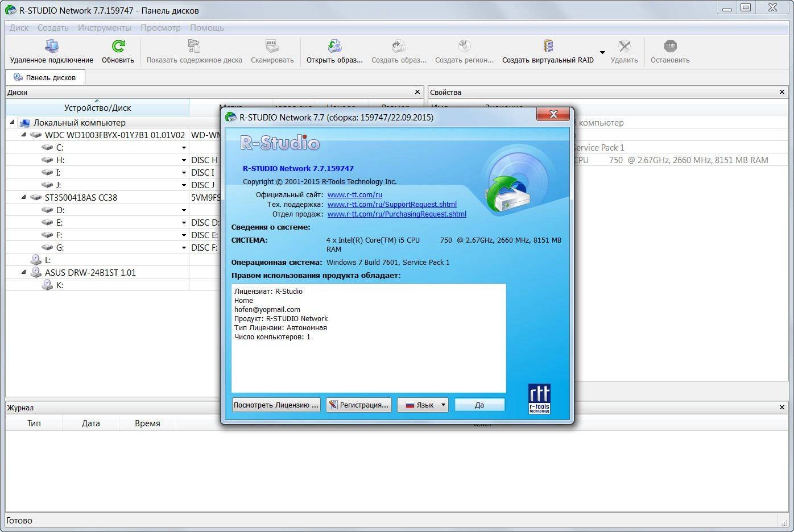Select the I: partition drive icon

[47, 172]
